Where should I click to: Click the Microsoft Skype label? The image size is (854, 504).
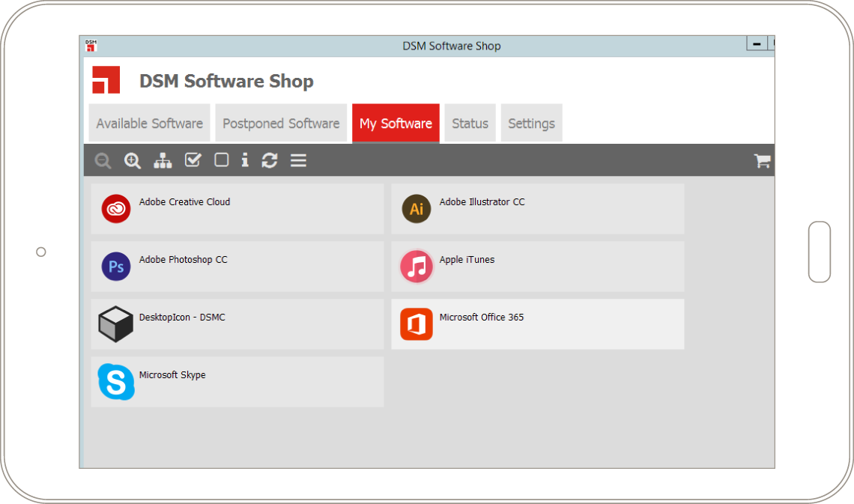pos(172,375)
